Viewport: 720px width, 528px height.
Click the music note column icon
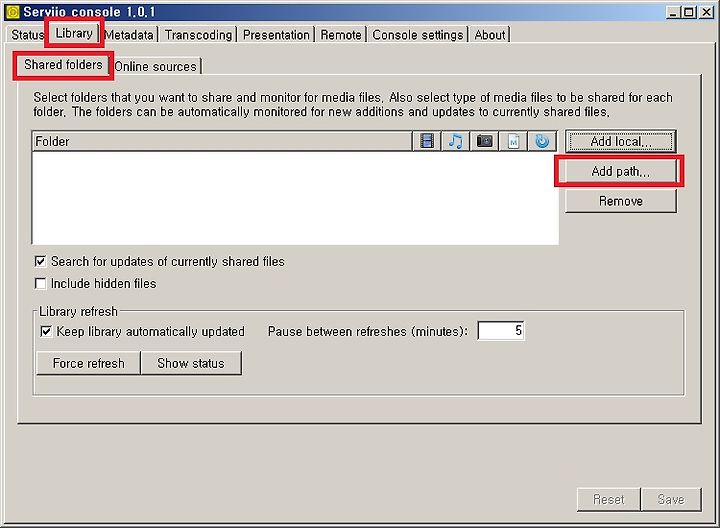(x=455, y=141)
